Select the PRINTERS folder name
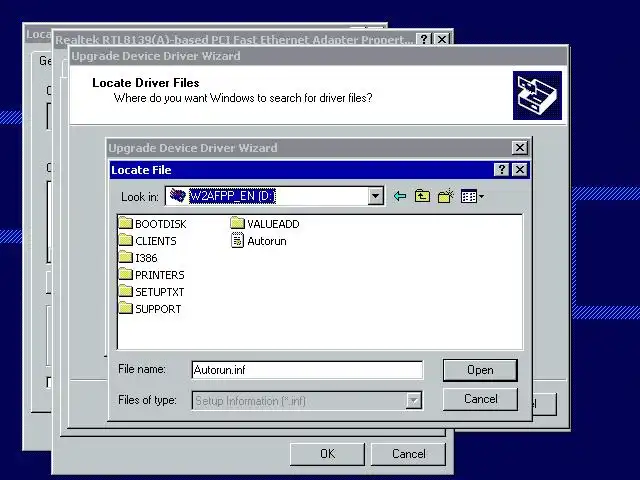Viewport: 640px width, 480px height. tap(160, 275)
